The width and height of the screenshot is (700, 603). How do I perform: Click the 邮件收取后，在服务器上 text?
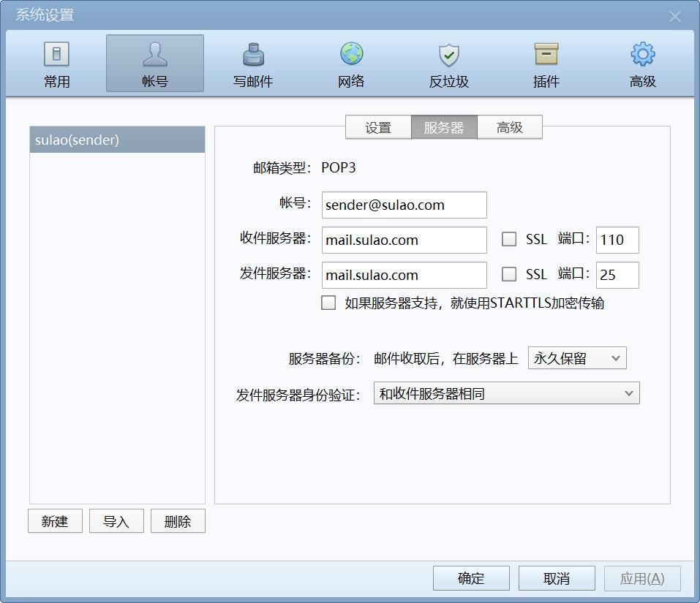tap(446, 359)
